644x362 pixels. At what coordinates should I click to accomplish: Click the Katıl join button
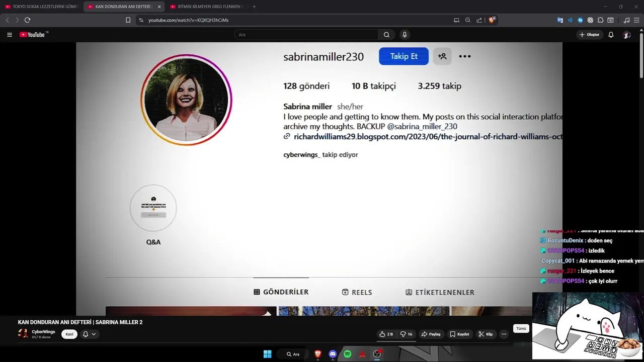pos(69,334)
